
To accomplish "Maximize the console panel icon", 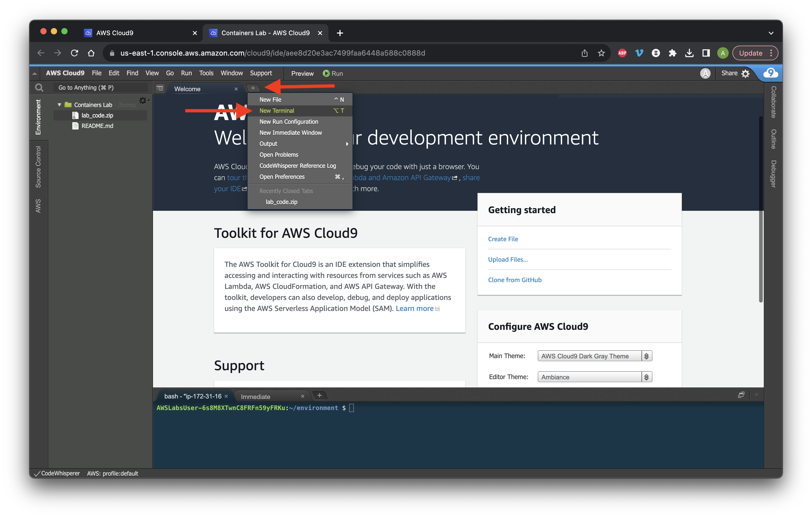I will (x=741, y=395).
